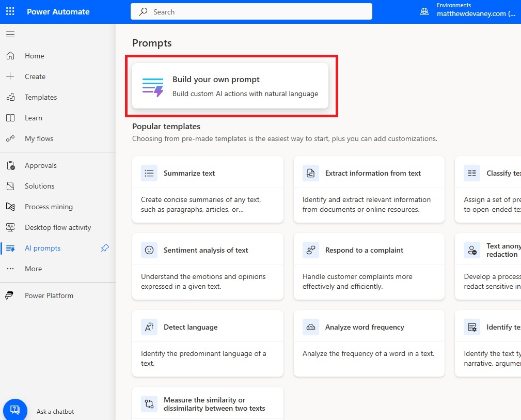Open the Create navigation item
The width and height of the screenshot is (521, 420).
pyautogui.click(x=35, y=76)
